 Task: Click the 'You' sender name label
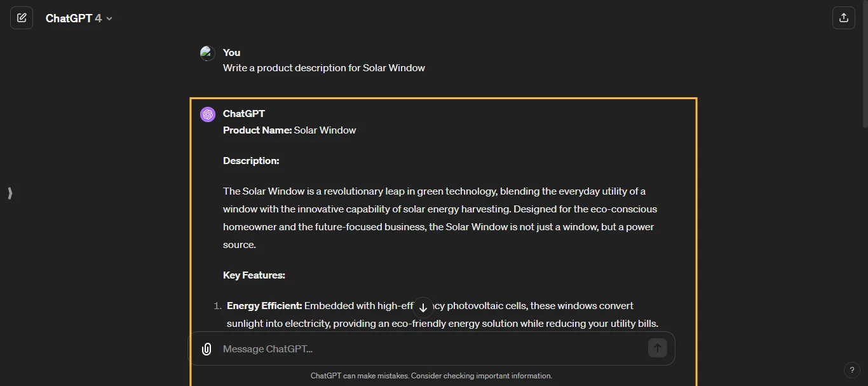[x=231, y=53]
